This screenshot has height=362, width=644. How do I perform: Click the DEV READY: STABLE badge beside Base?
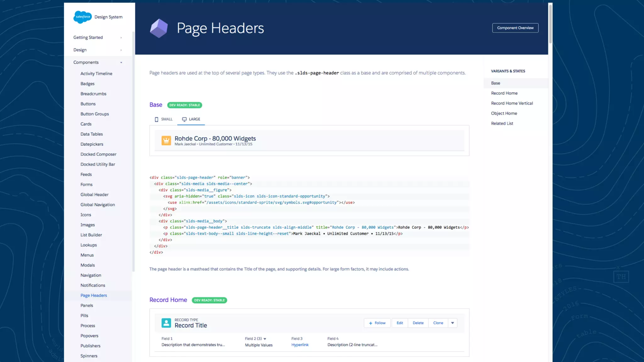pyautogui.click(x=185, y=105)
